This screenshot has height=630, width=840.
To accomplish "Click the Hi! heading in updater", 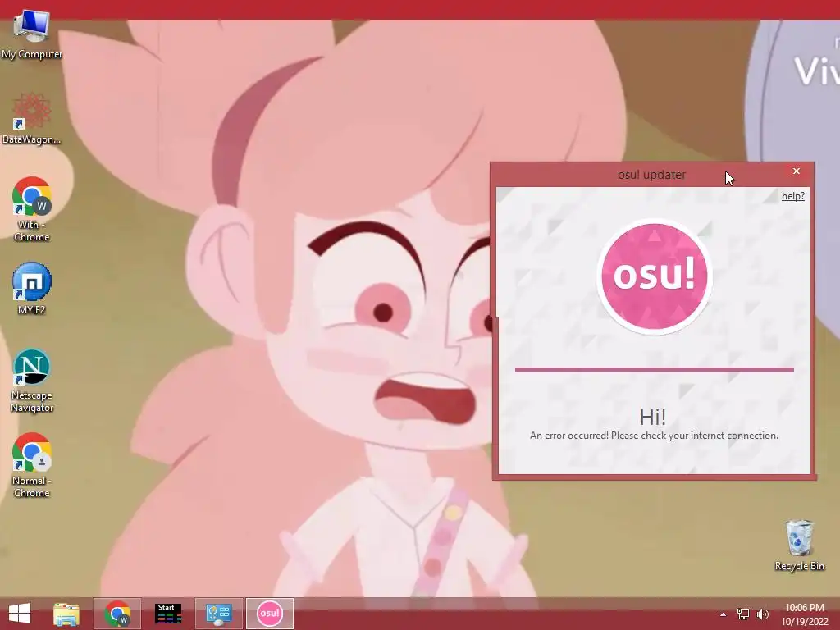I will (652, 417).
